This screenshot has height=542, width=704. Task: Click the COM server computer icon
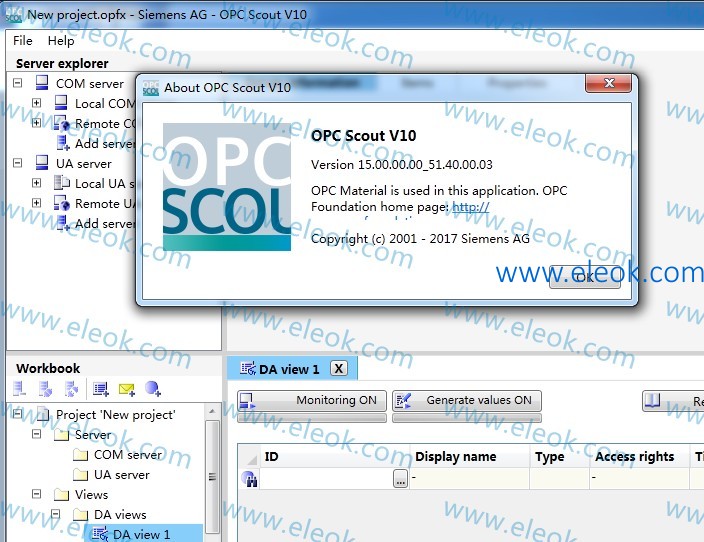tap(42, 83)
